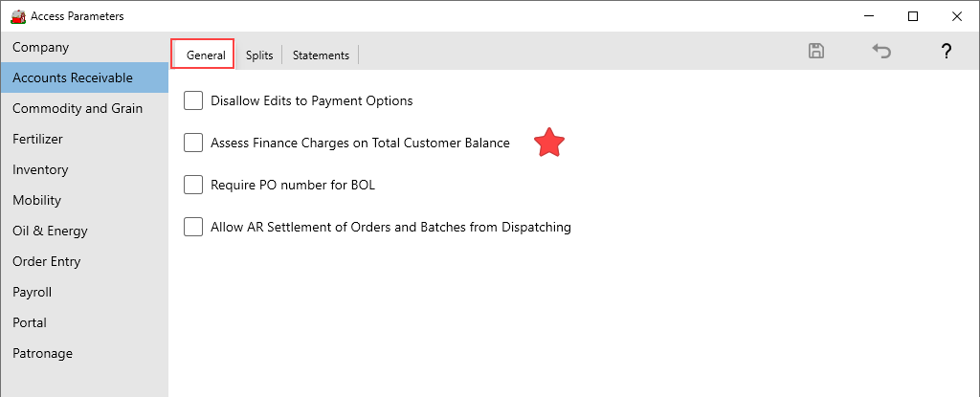
Task: Enable Allow AR Settlement from Dispatching
Action: (x=194, y=227)
